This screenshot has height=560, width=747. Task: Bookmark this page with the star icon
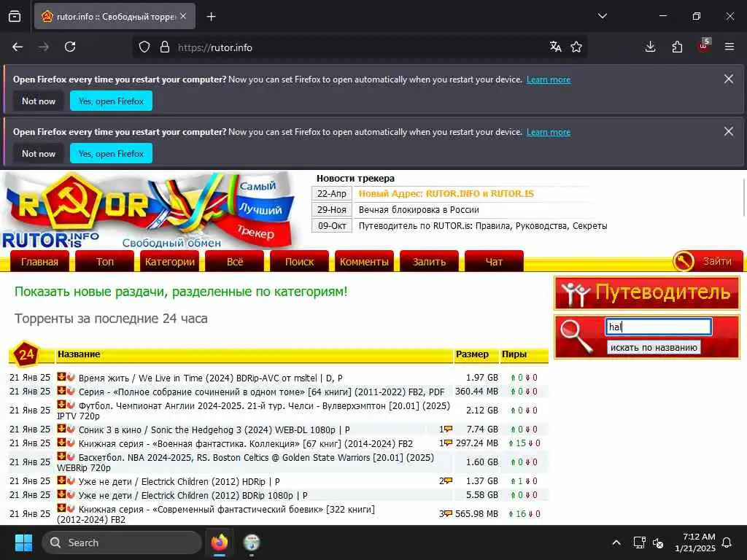(x=576, y=47)
